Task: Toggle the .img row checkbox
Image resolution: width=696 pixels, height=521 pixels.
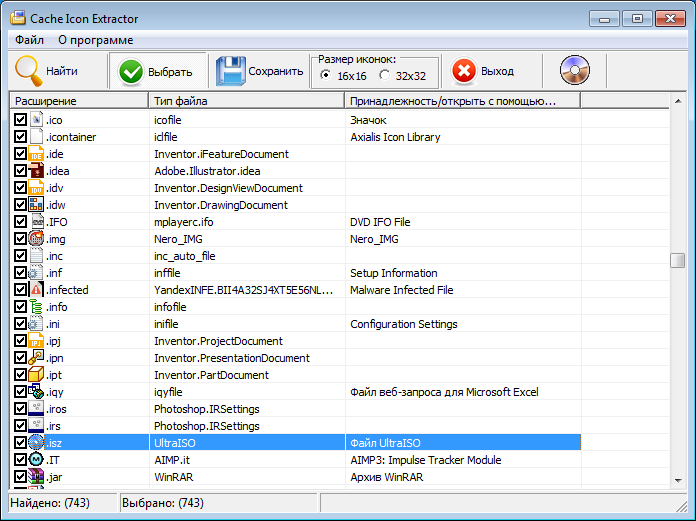Action: click(x=20, y=239)
